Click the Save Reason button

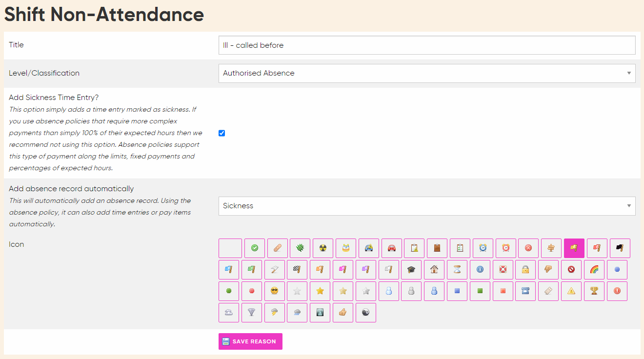point(250,341)
